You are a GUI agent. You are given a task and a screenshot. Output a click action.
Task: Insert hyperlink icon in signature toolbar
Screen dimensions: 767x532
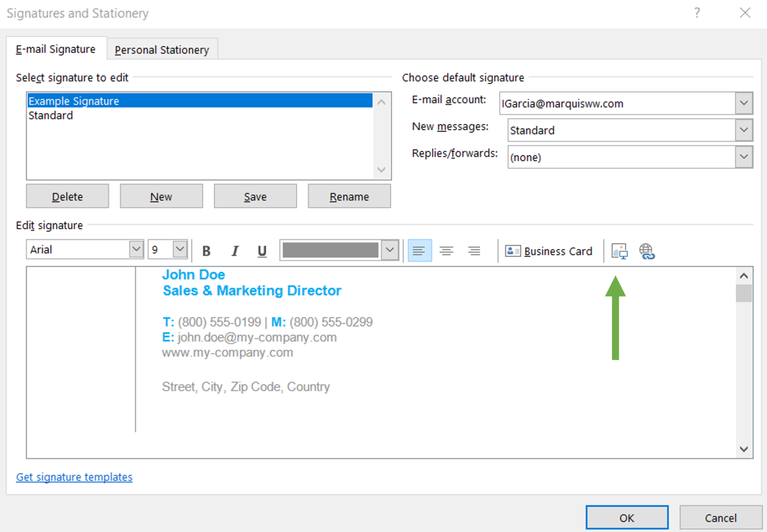[647, 251]
